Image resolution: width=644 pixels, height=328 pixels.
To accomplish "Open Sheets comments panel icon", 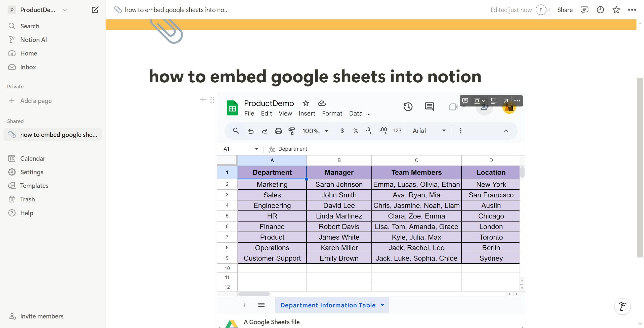I will click(x=429, y=107).
